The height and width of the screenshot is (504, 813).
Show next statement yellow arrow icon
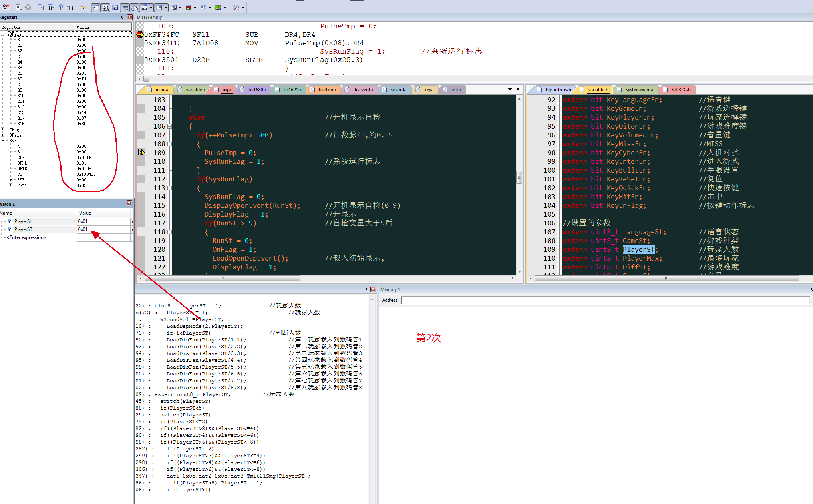tap(83, 7)
